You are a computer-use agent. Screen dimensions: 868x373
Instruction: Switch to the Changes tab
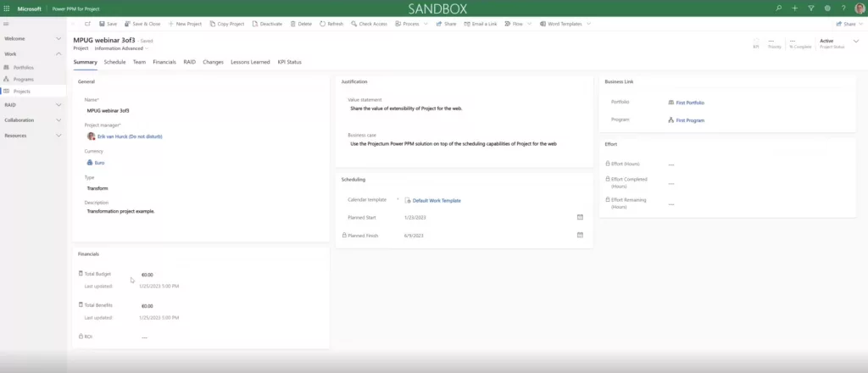pyautogui.click(x=213, y=62)
